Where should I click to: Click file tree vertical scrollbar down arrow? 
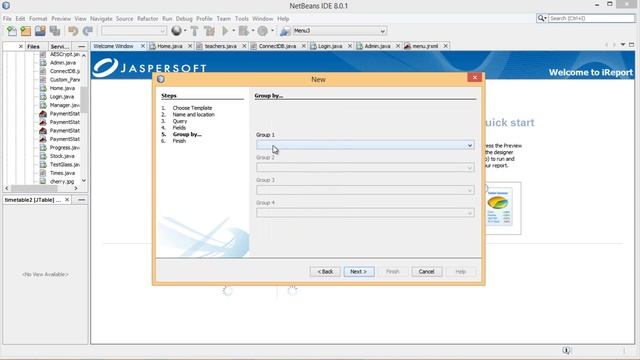[x=84, y=180]
